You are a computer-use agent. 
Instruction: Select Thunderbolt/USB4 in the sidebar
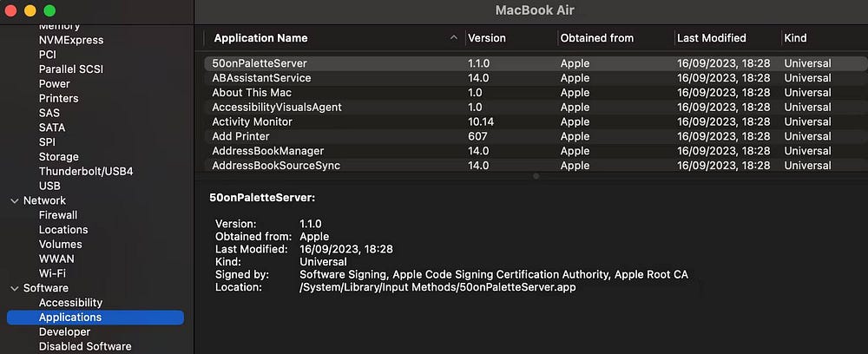pos(86,172)
